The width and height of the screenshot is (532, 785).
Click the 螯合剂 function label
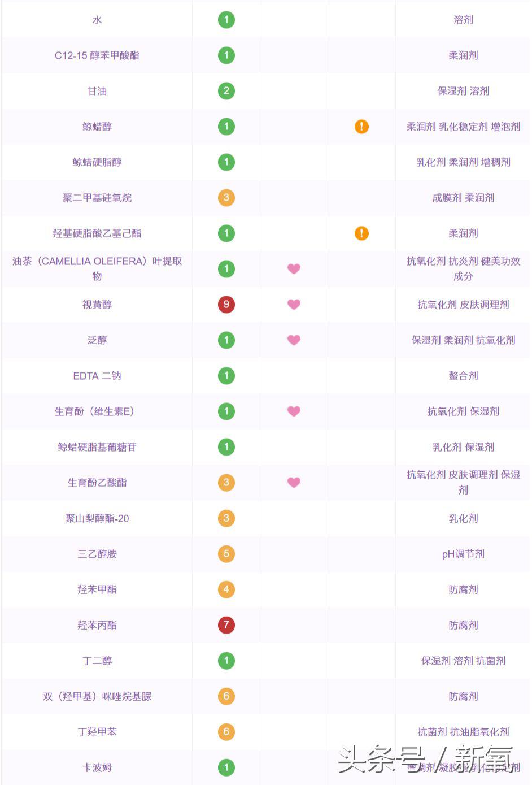click(x=463, y=376)
